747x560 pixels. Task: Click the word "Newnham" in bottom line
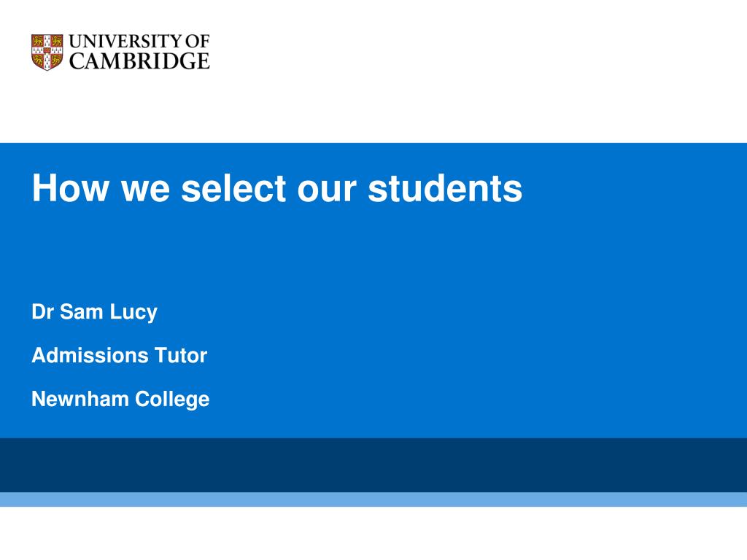(x=80, y=399)
